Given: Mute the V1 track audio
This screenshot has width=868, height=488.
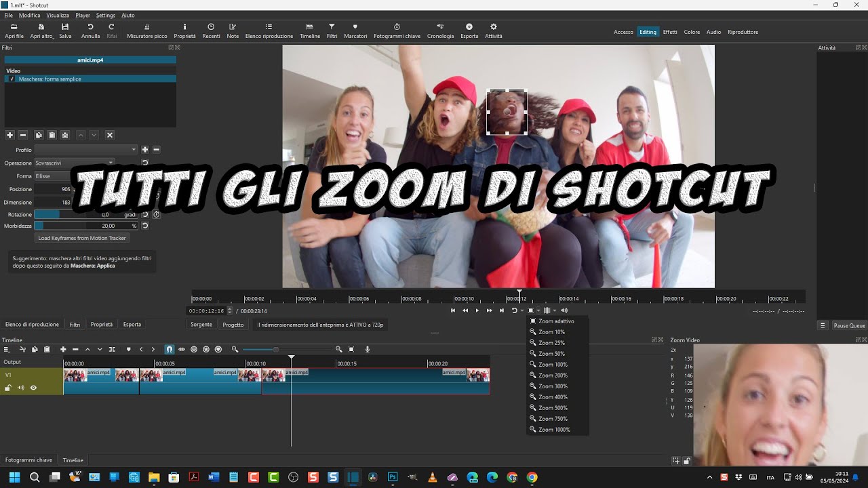Looking at the screenshot, I should [20, 388].
